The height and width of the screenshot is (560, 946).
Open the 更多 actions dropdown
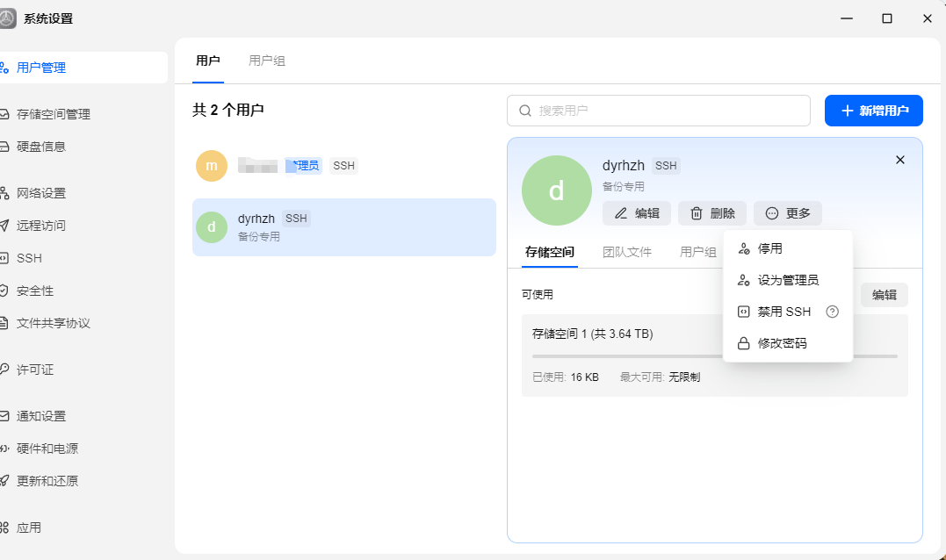coord(787,213)
